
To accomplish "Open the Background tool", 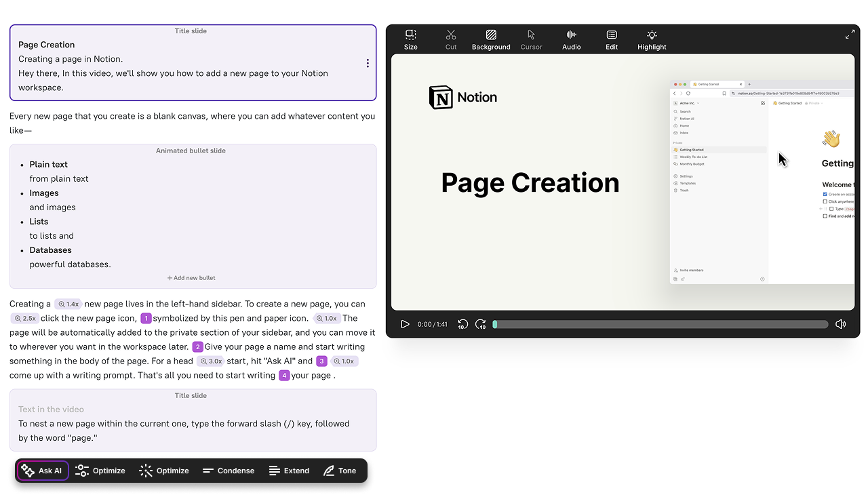I will point(491,40).
